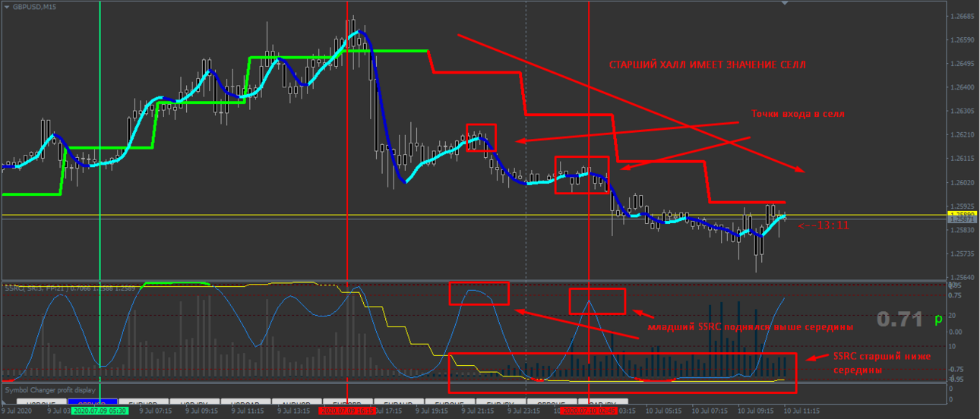Click the candle timer label <--13:11
980x419 pixels.
[x=824, y=225]
